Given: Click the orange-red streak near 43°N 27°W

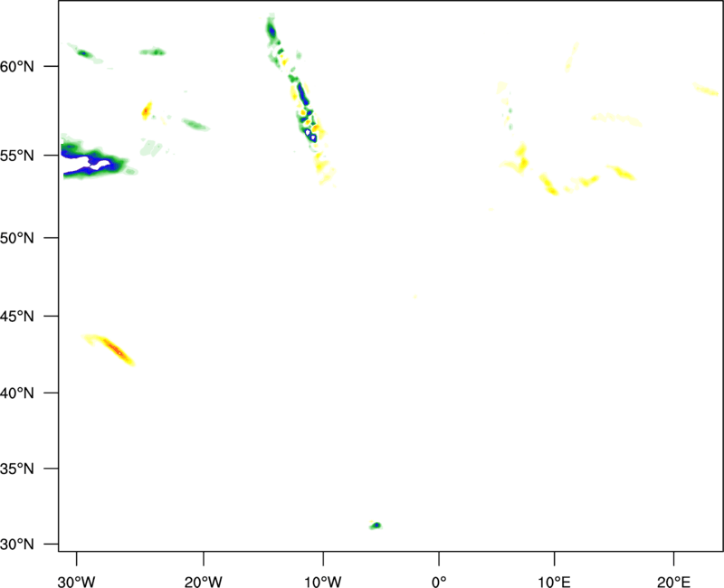Looking at the screenshot, I should click(x=110, y=349).
